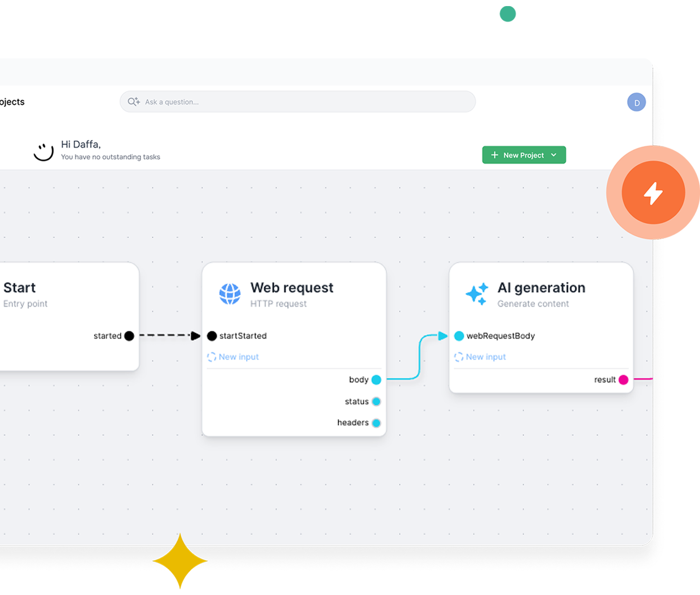This screenshot has height=595, width=700.
Task: Select the status output port
Action: [x=376, y=402]
